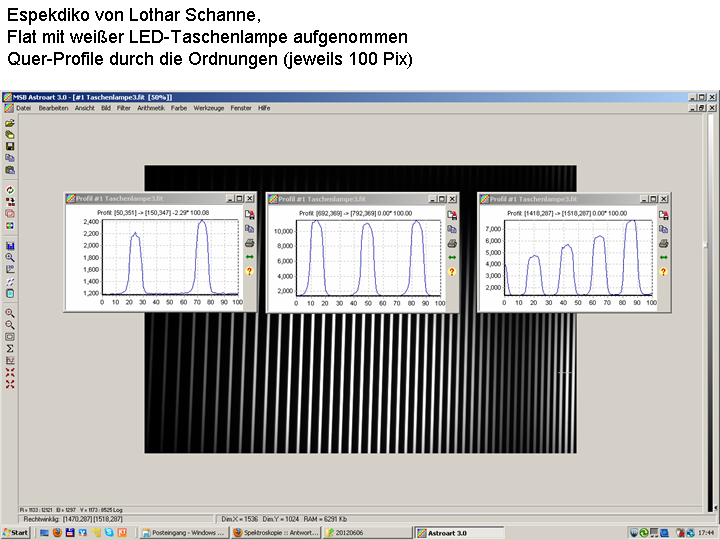The width and height of the screenshot is (720, 540).
Task: Click the Windows Start button
Action: 16,533
